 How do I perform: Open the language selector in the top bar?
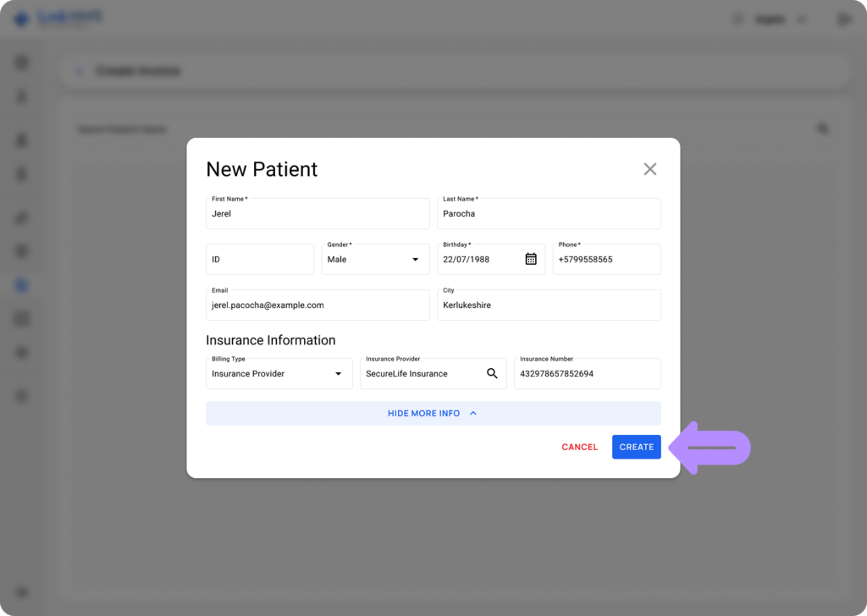[x=779, y=20]
